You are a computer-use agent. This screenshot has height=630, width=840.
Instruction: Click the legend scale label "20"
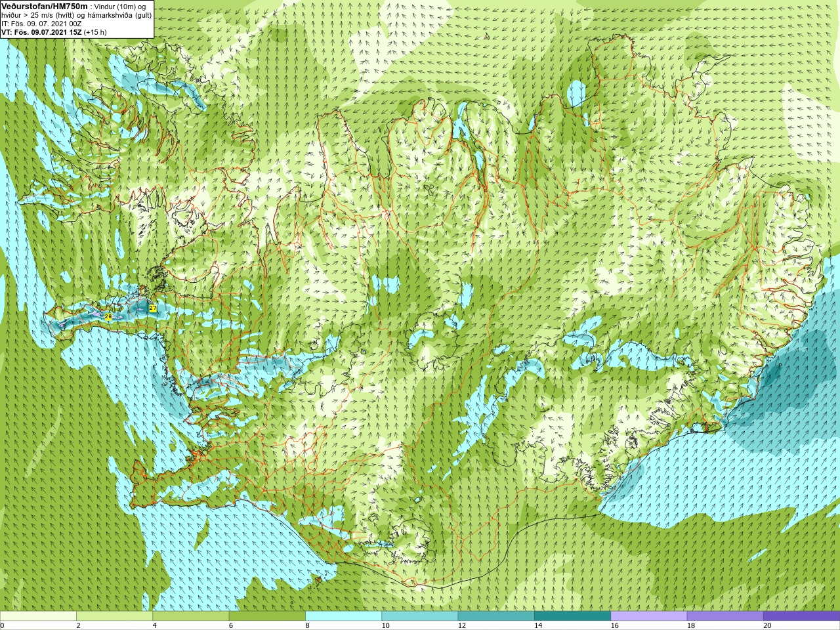[x=767, y=625]
